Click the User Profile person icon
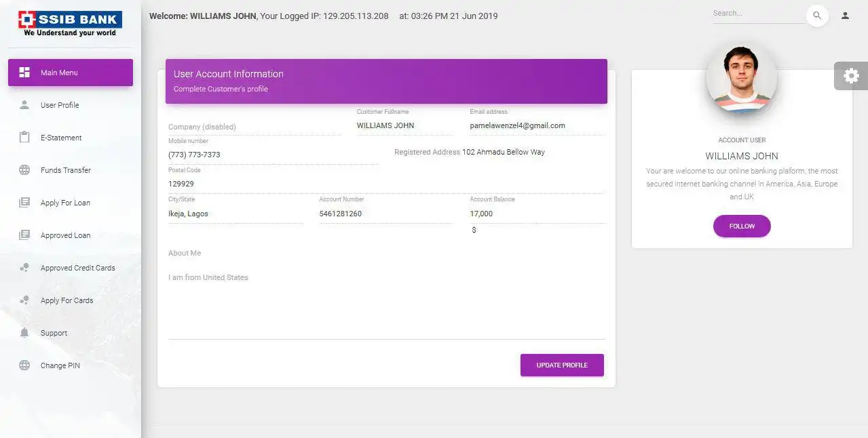 point(24,105)
